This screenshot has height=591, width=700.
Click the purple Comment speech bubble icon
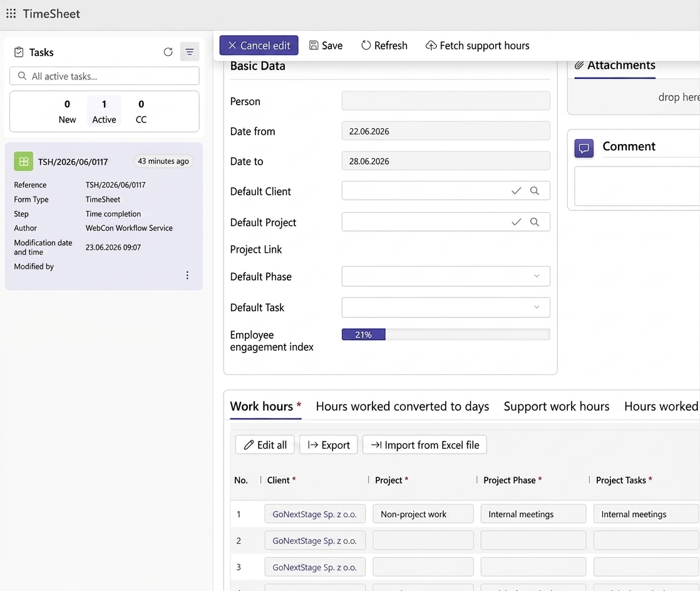tap(584, 148)
